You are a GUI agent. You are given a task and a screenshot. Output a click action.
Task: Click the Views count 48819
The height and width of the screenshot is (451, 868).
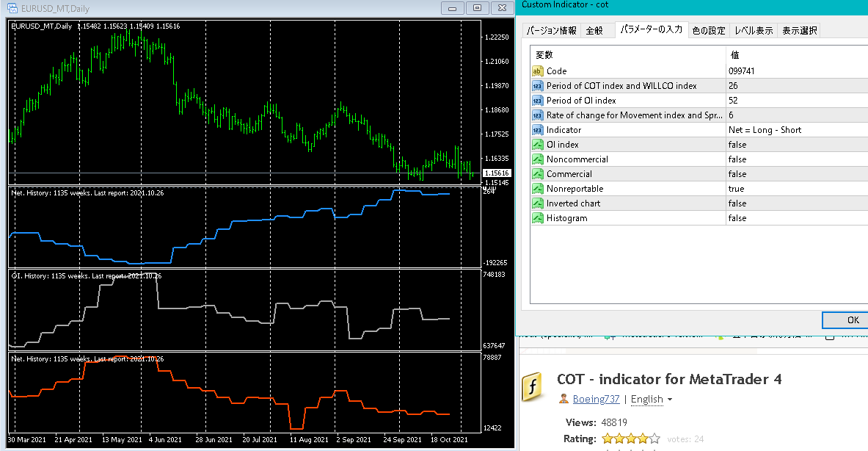point(614,422)
